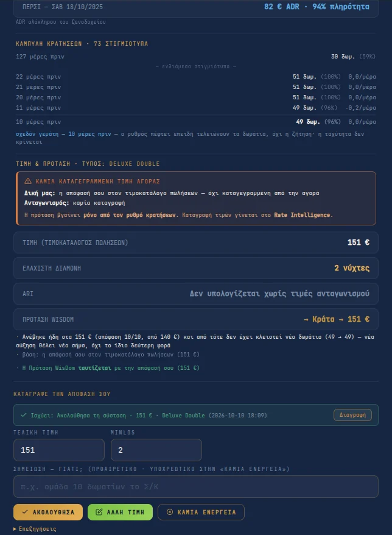Click the '22 μέρες πριν' snapshot row

point(196,77)
